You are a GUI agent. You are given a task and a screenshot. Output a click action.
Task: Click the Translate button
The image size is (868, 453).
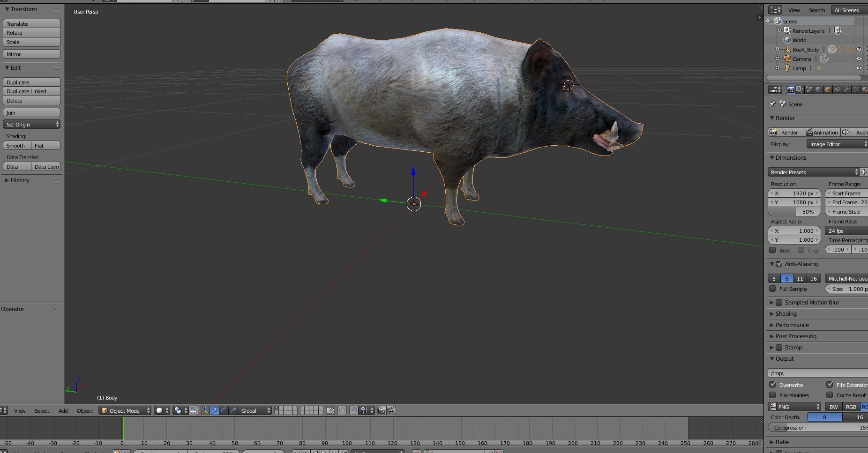click(31, 23)
